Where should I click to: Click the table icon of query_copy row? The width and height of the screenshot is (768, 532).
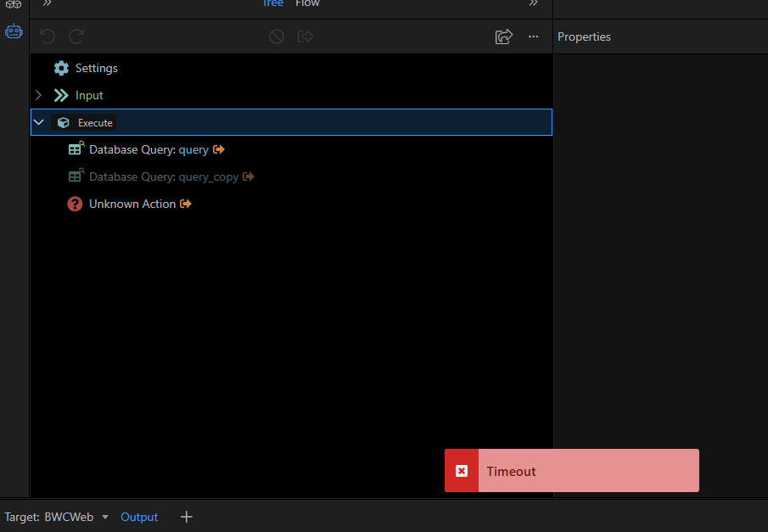pos(76,176)
